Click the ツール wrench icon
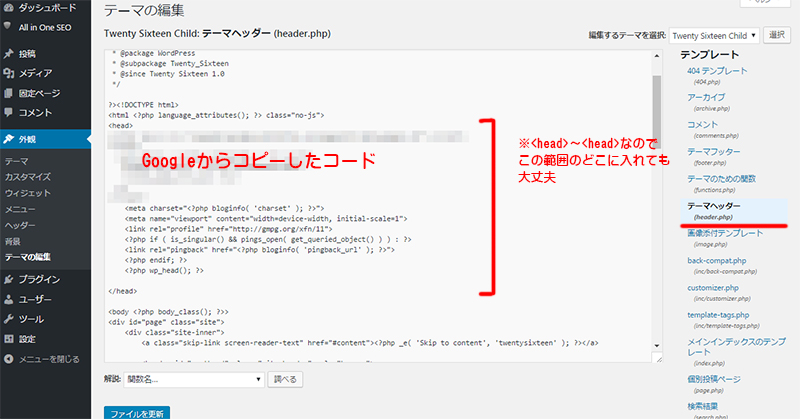The image size is (800, 419). pos(9,319)
